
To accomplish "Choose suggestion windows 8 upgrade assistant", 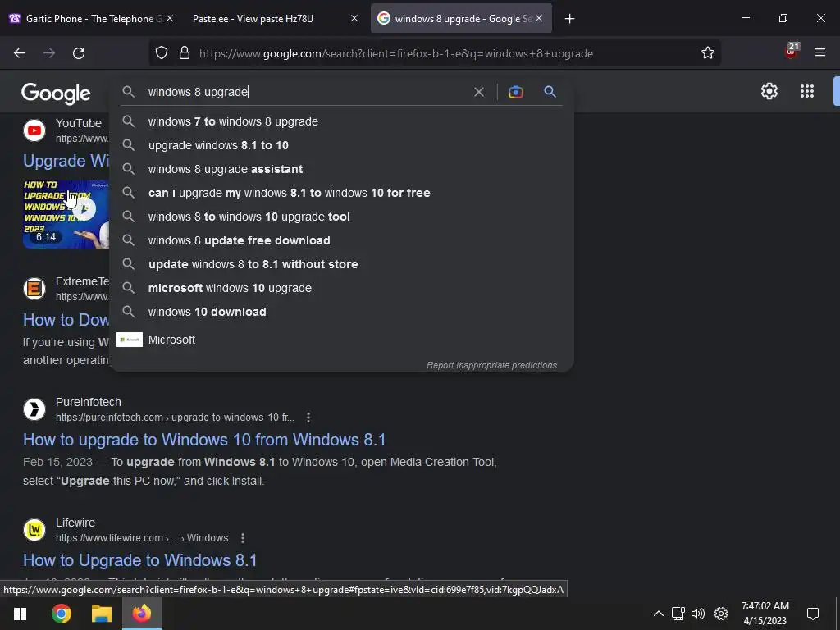I will pyautogui.click(x=341, y=169).
